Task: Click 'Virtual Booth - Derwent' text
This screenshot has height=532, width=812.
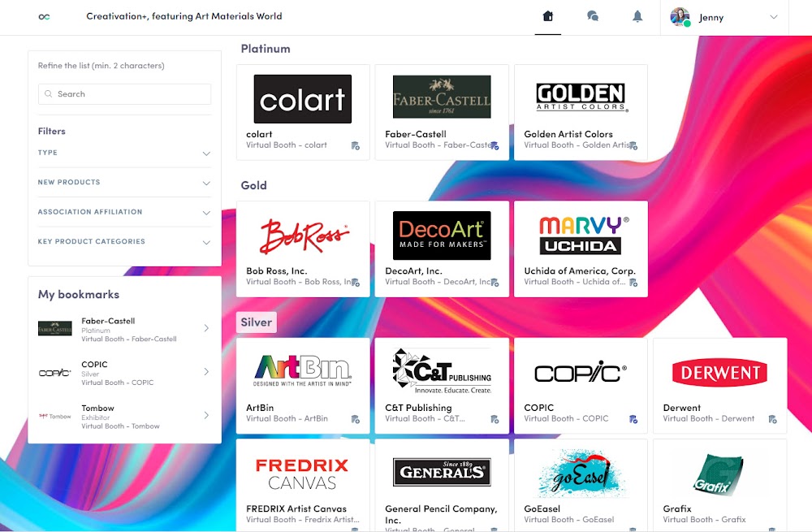Action: pyautogui.click(x=708, y=418)
